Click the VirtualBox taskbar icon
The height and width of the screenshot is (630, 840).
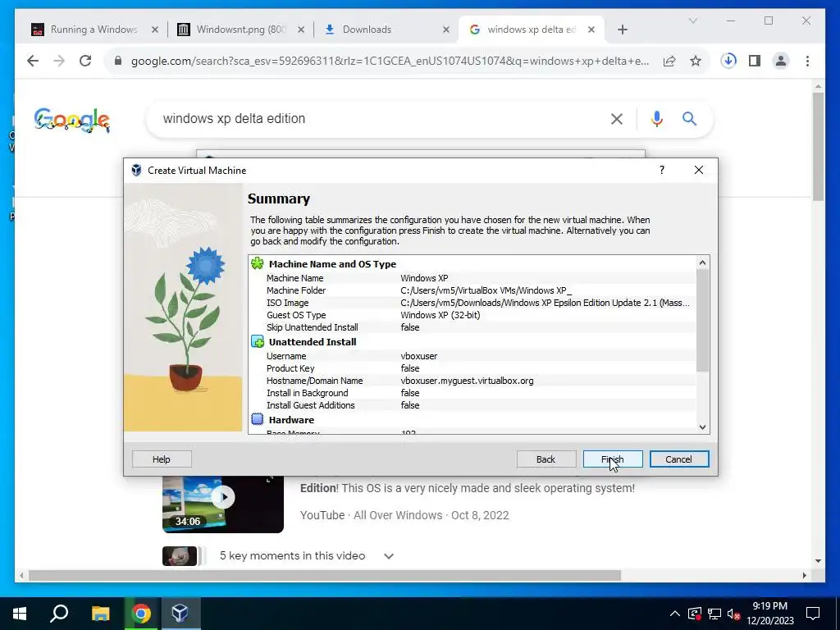tap(180, 614)
